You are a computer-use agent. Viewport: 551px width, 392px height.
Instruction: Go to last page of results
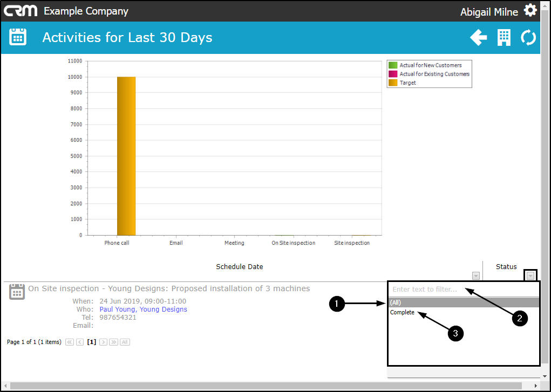coord(113,342)
